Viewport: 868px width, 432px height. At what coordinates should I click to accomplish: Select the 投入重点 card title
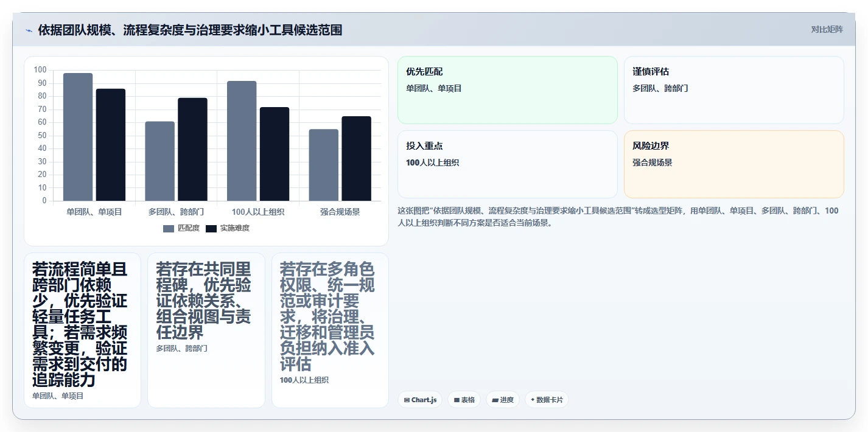(x=424, y=146)
